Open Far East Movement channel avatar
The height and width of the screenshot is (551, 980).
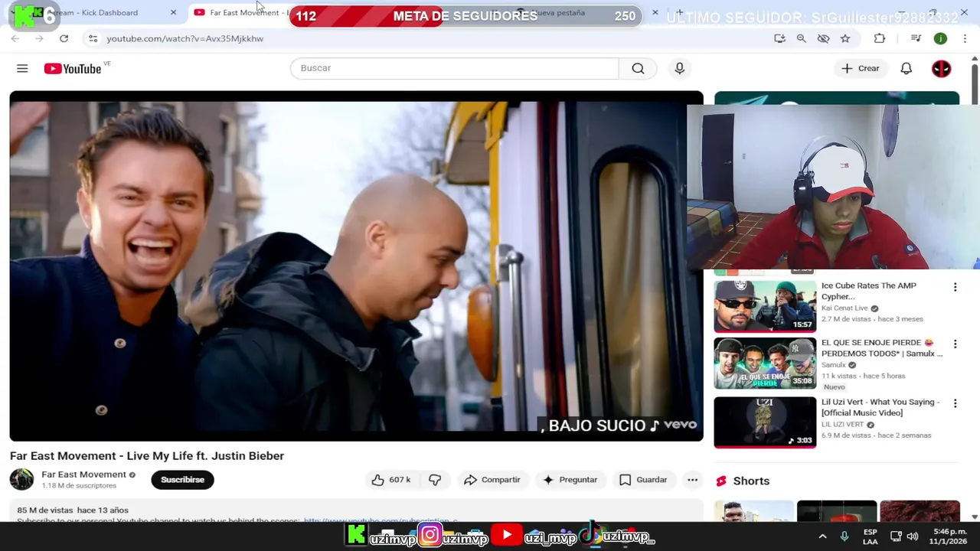[21, 480]
